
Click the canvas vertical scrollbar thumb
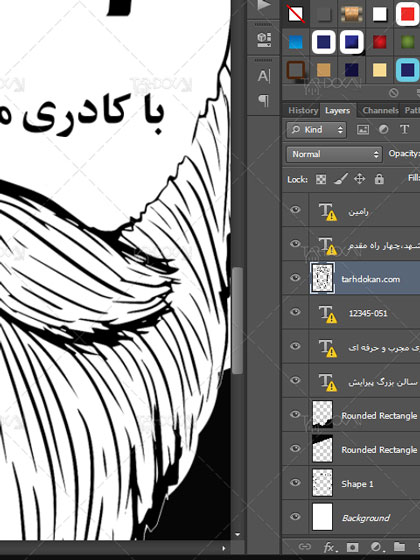[x=238, y=320]
